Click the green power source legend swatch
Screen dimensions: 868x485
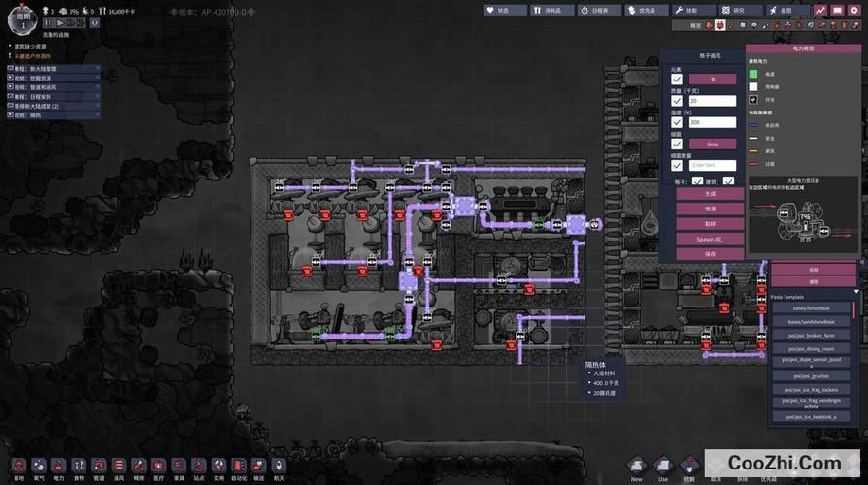pyautogui.click(x=752, y=74)
